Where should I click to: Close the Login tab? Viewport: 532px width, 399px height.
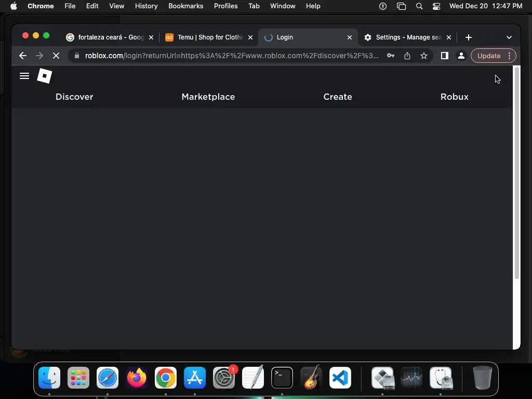point(350,37)
